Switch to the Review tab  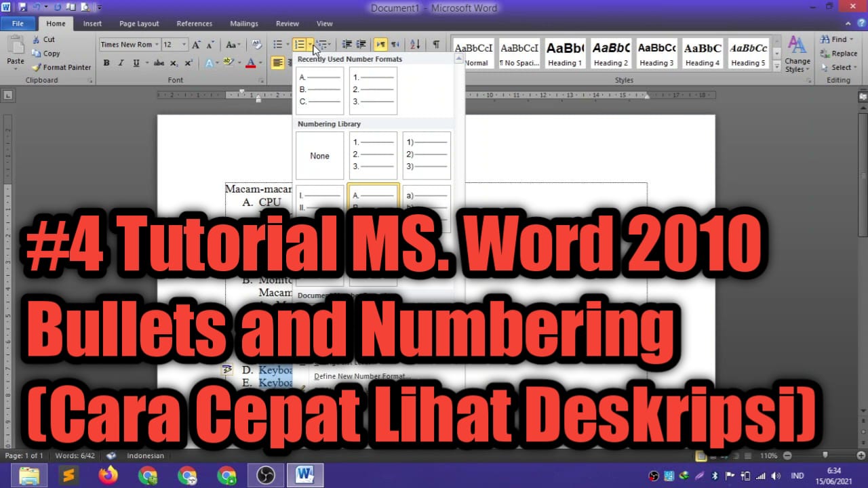coord(288,24)
